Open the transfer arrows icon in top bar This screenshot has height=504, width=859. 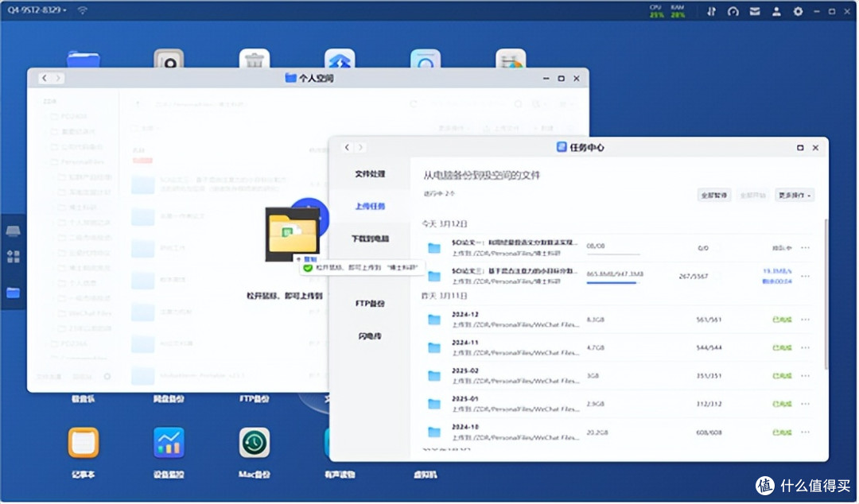[x=711, y=11]
